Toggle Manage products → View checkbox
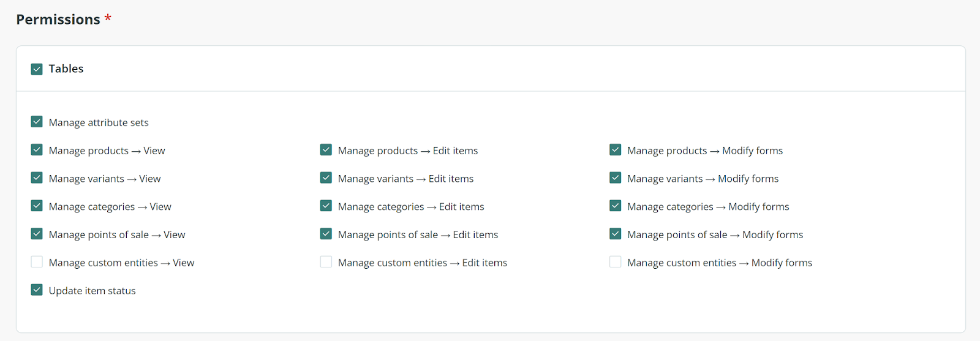The image size is (980, 341). 37,150
